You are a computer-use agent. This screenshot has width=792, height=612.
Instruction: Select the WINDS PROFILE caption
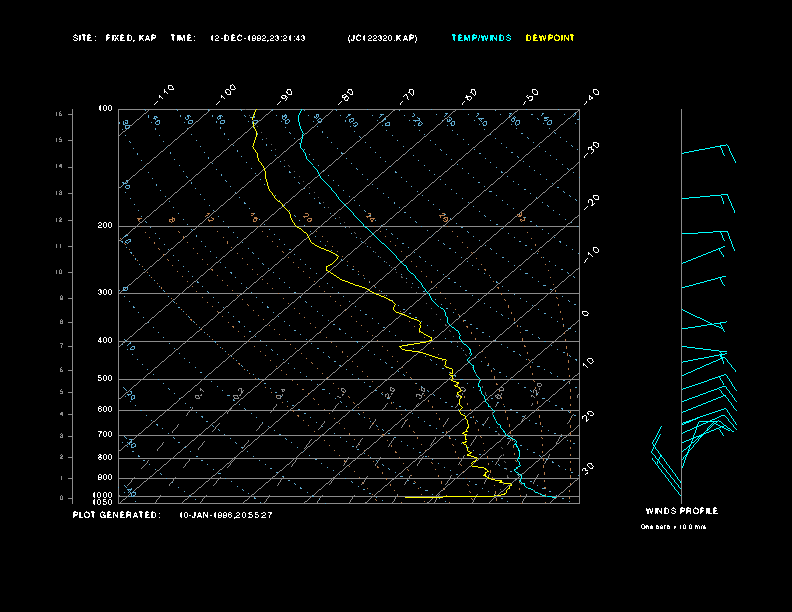click(681, 511)
